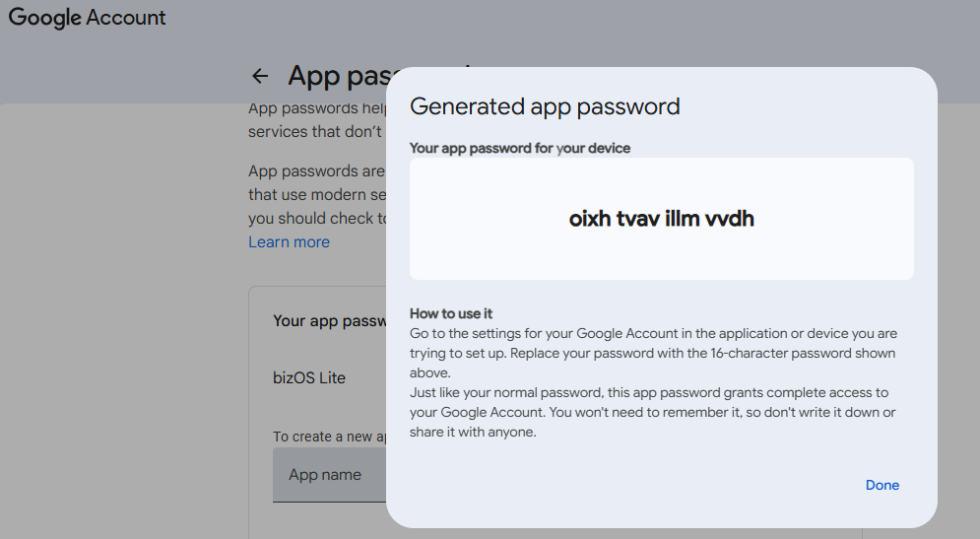Click the 'Your app password for your device' label
Screen dimensions: 980x539
[x=519, y=148]
